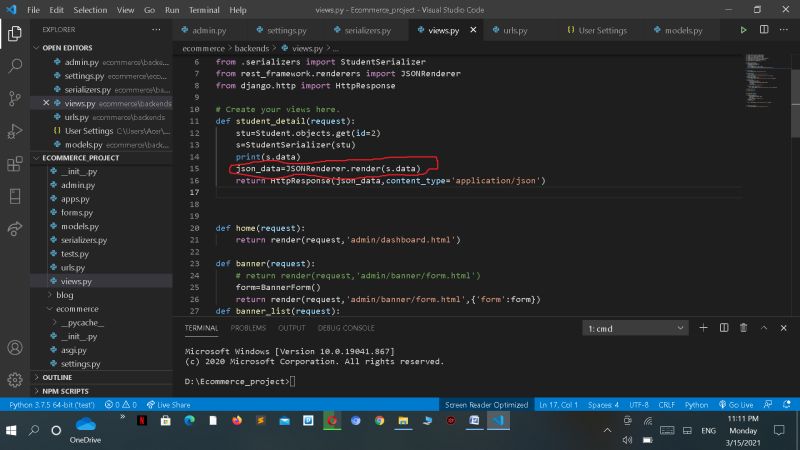The width and height of the screenshot is (800, 450).
Task: Switch to the Debug Console tab
Action: (x=346, y=328)
